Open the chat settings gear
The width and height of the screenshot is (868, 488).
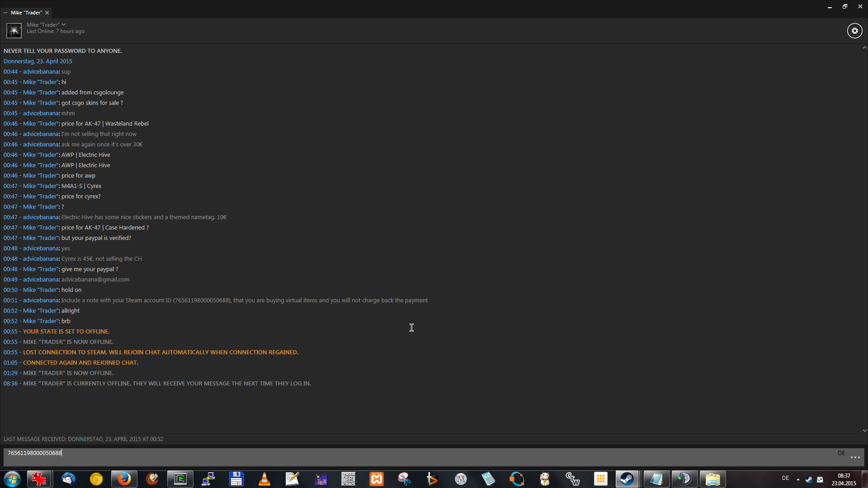pyautogui.click(x=854, y=31)
